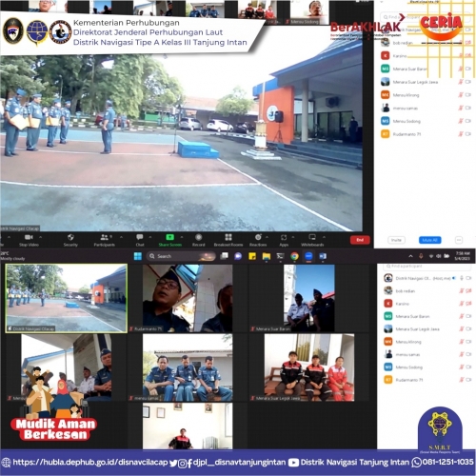
Task: Expand the caret beside Reactions
Action: [x=267, y=237]
